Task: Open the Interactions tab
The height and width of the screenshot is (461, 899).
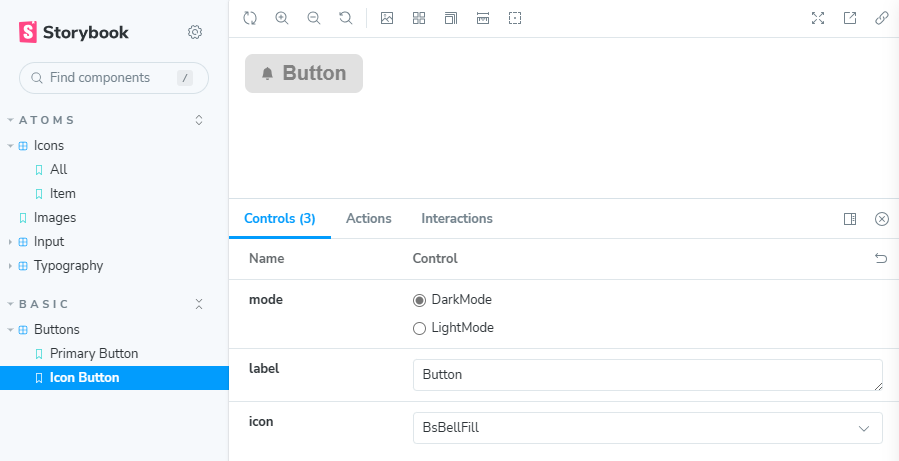Action: 457,219
